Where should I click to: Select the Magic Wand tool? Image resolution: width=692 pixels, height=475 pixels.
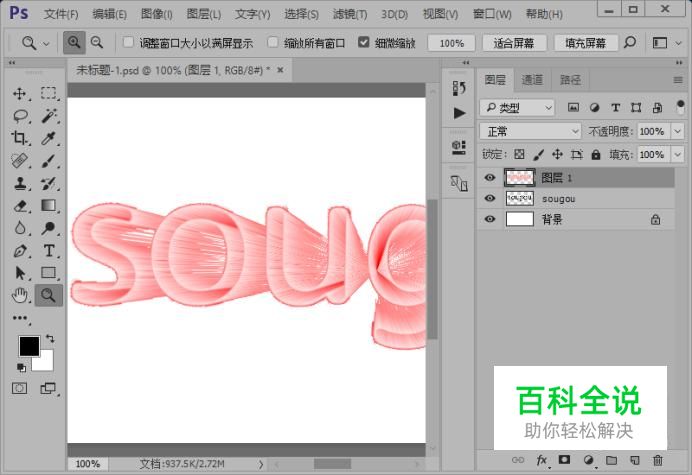[x=49, y=116]
